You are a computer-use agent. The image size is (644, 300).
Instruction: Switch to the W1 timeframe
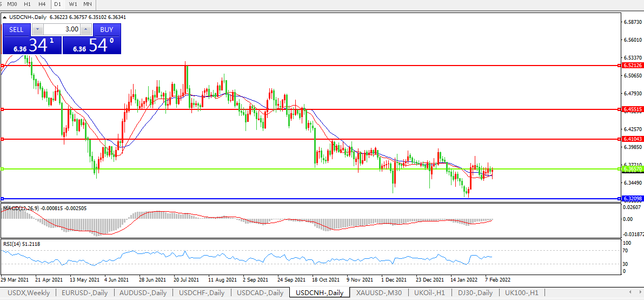point(73,4)
